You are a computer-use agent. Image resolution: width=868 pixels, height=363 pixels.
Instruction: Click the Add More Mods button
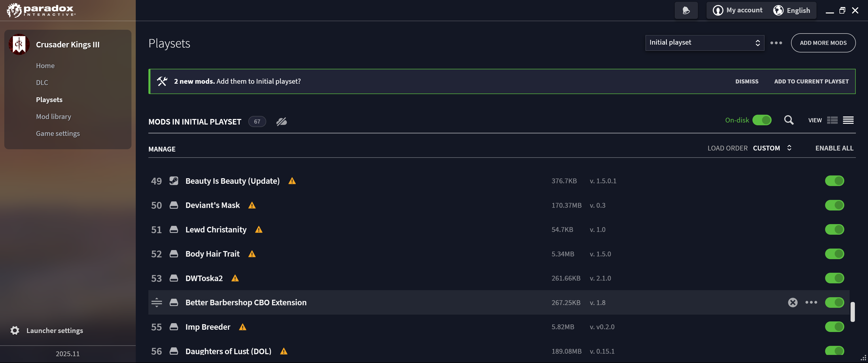tap(823, 43)
